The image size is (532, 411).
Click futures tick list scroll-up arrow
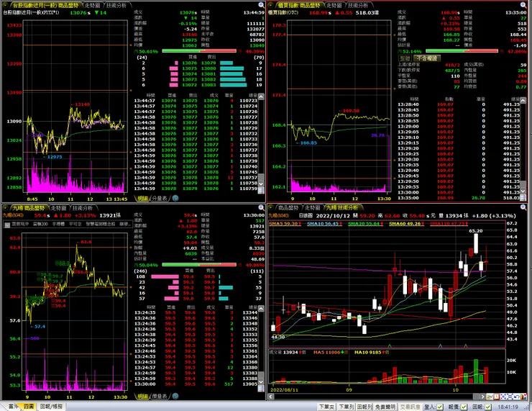pos(261,96)
